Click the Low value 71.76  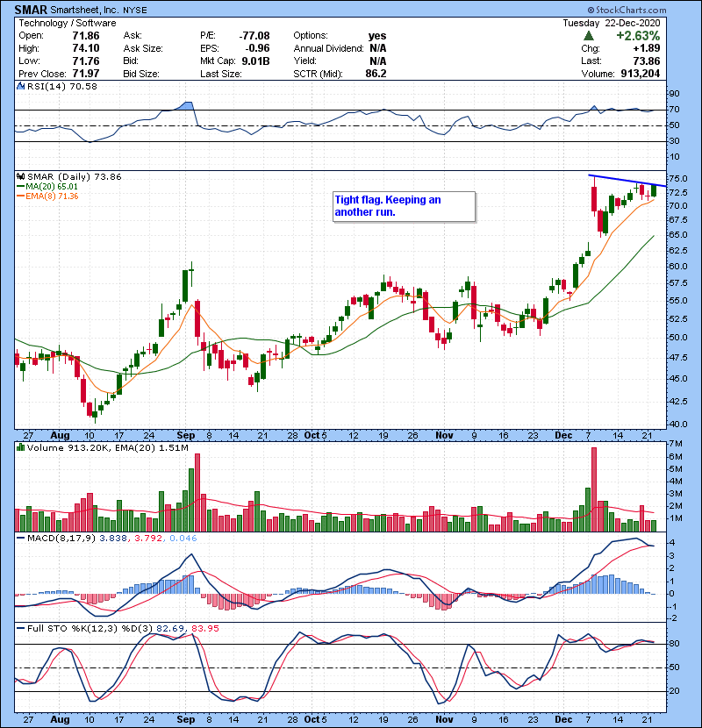pos(86,61)
